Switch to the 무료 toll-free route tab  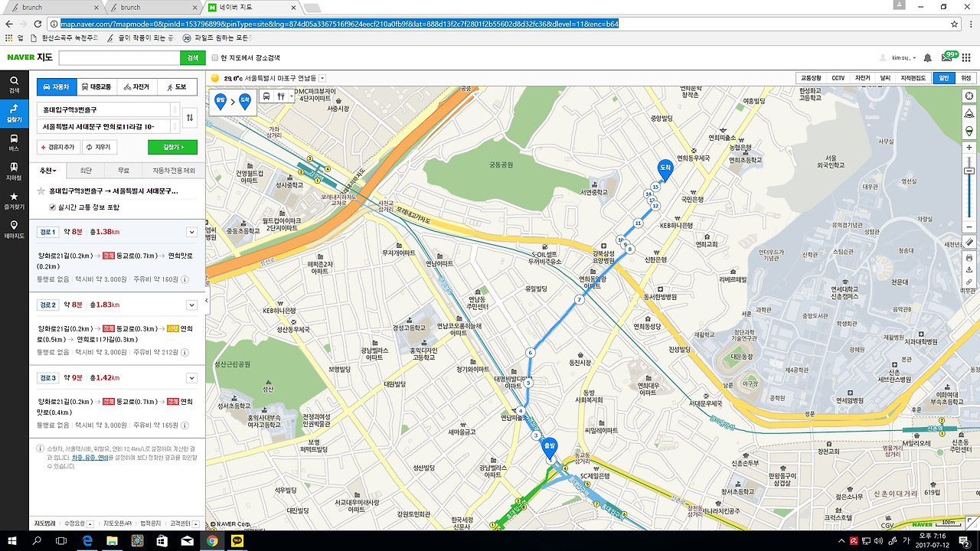(123, 171)
